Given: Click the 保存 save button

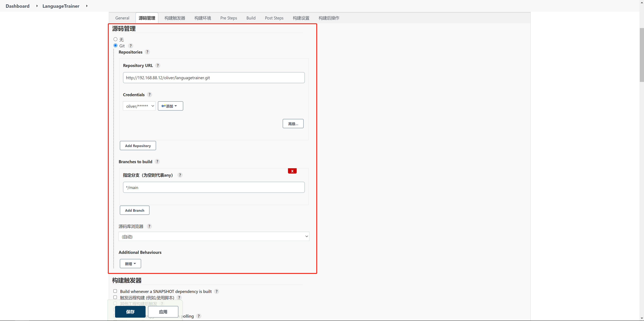Looking at the screenshot, I should [x=130, y=312].
